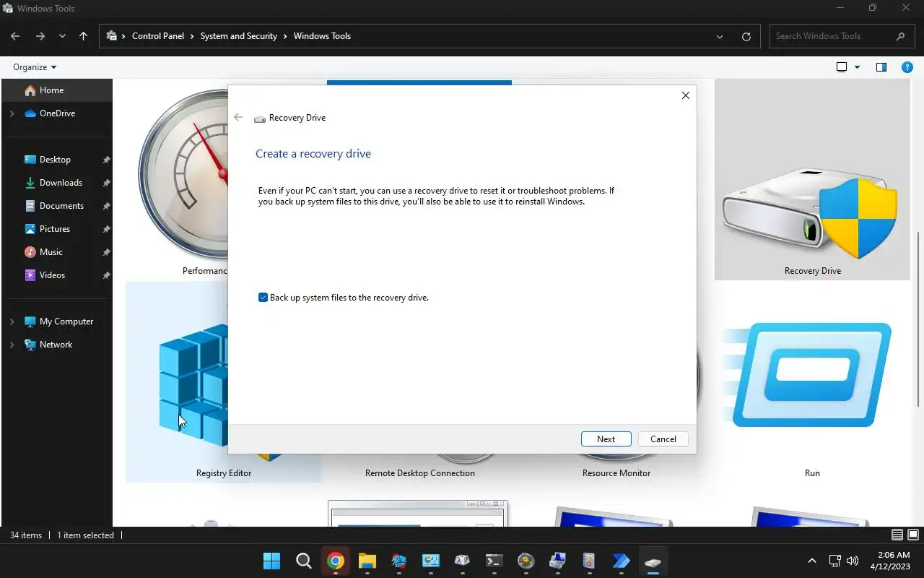
Task: Open Pictures quick access folder
Action: click(55, 229)
